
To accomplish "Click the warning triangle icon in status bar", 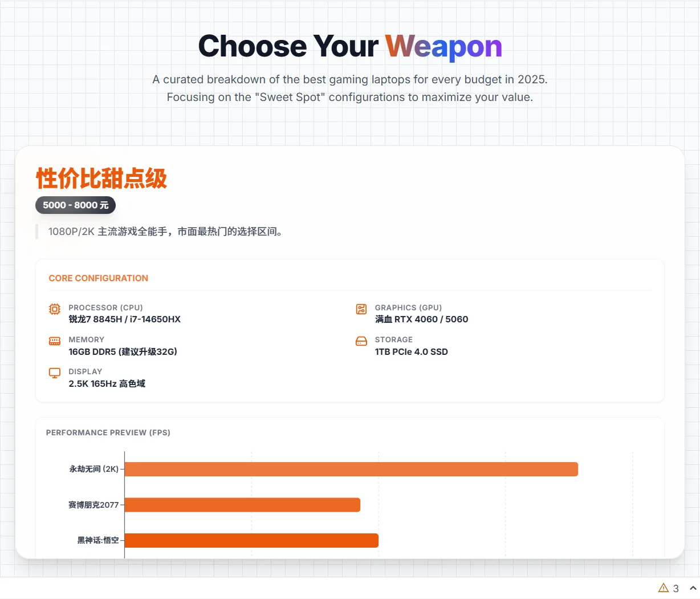I will pyautogui.click(x=664, y=588).
